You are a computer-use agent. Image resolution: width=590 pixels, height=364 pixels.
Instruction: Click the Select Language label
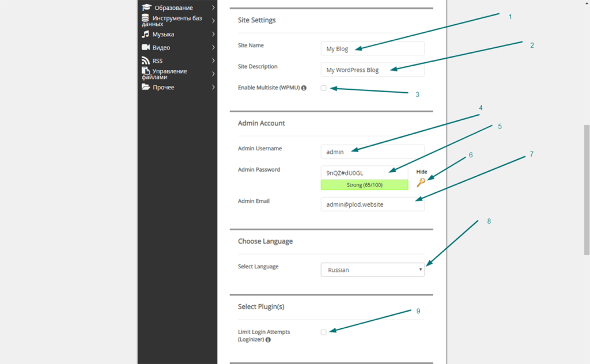pyautogui.click(x=258, y=266)
